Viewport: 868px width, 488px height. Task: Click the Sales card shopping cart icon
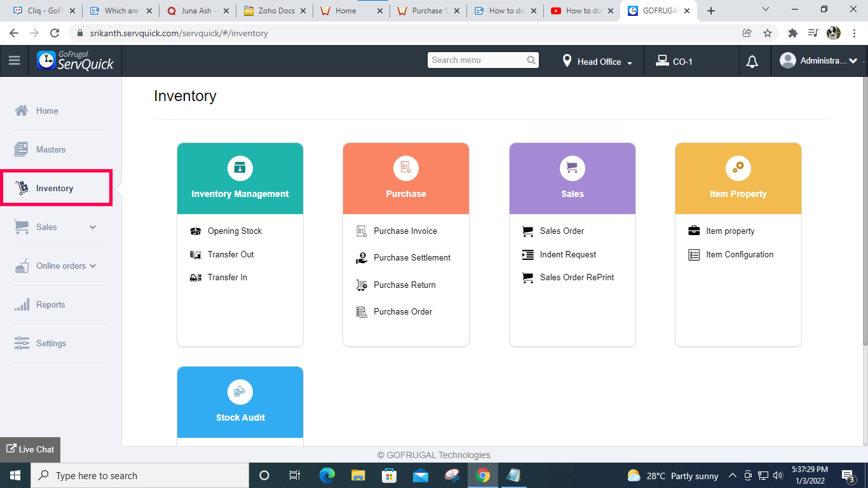click(x=572, y=168)
